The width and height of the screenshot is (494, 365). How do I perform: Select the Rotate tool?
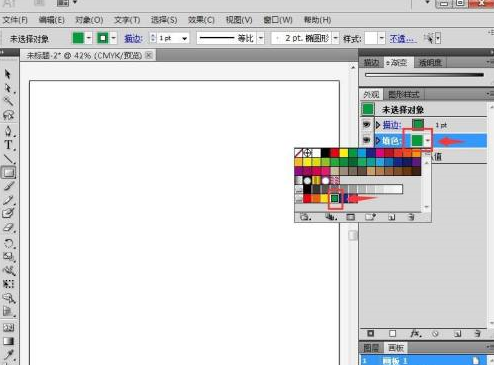[x=8, y=243]
